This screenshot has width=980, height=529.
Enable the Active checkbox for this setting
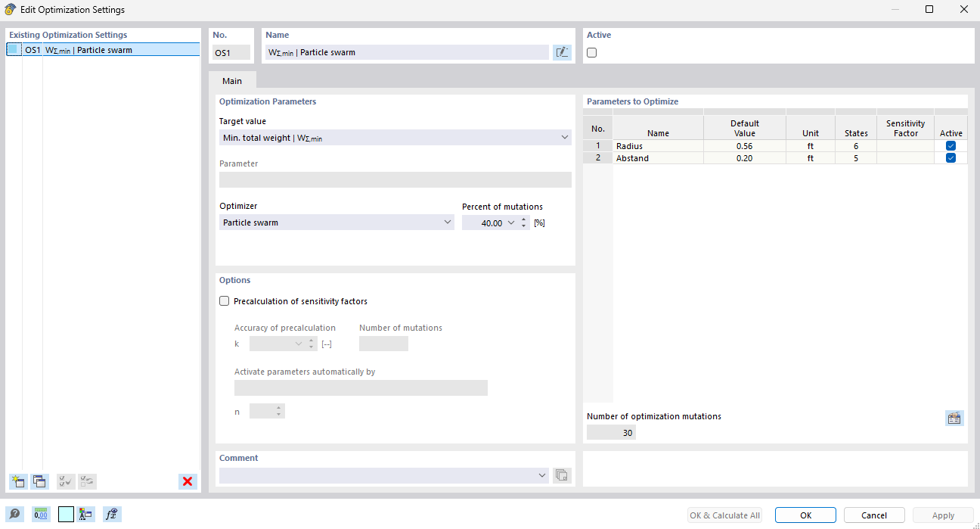[591, 52]
